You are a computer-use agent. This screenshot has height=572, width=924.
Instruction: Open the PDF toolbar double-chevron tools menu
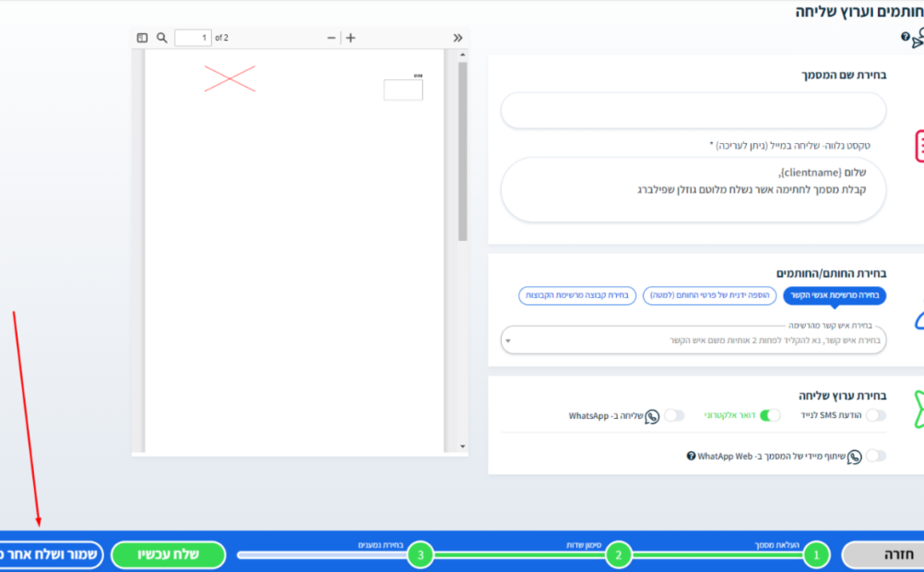click(x=457, y=38)
